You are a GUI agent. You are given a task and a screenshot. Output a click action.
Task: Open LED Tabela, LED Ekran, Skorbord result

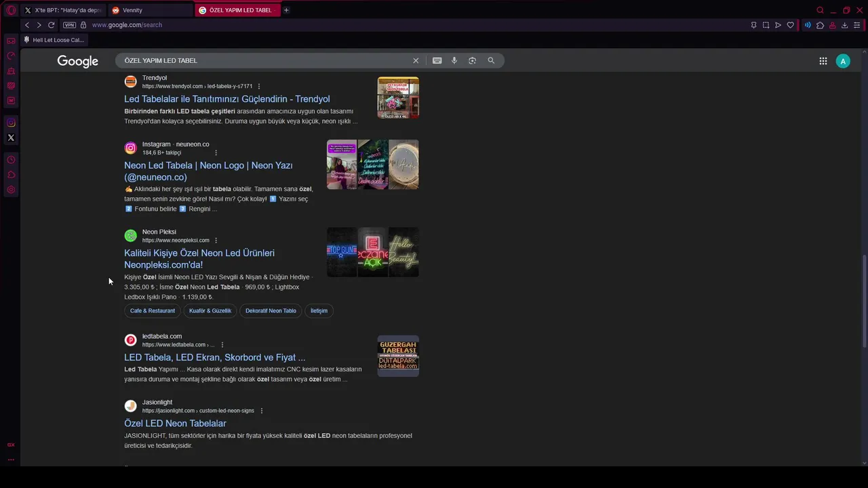[x=215, y=357]
